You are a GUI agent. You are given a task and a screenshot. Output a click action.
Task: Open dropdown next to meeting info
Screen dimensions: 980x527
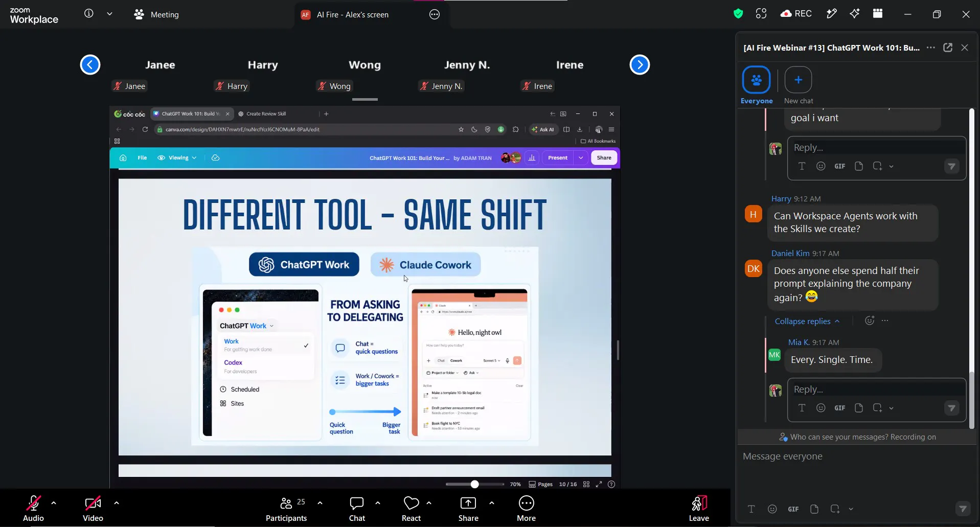coord(109,14)
